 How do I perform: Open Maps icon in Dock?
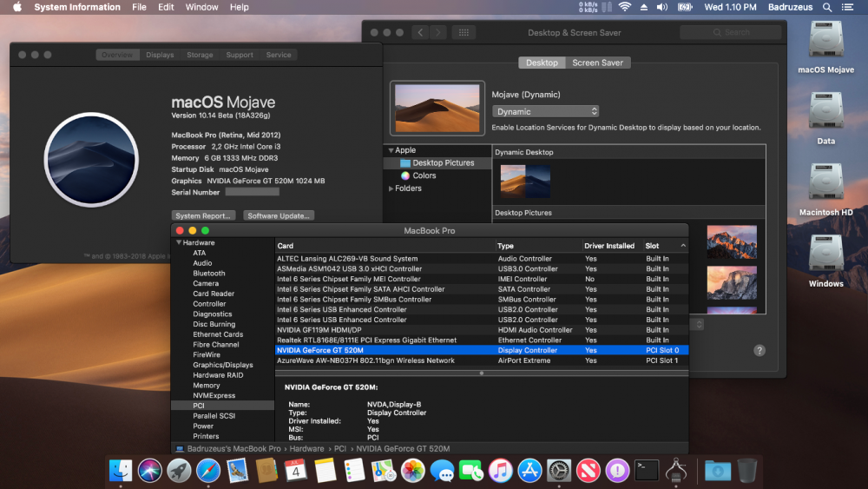click(x=384, y=471)
